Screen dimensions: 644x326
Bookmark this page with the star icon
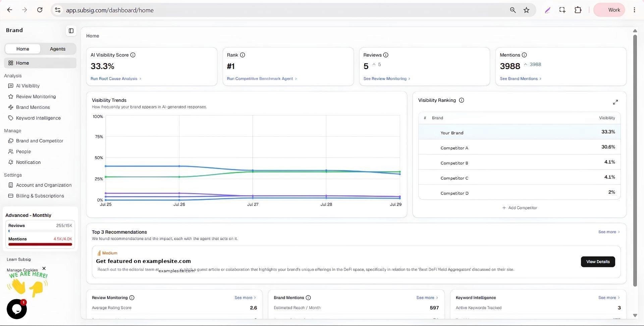point(527,10)
